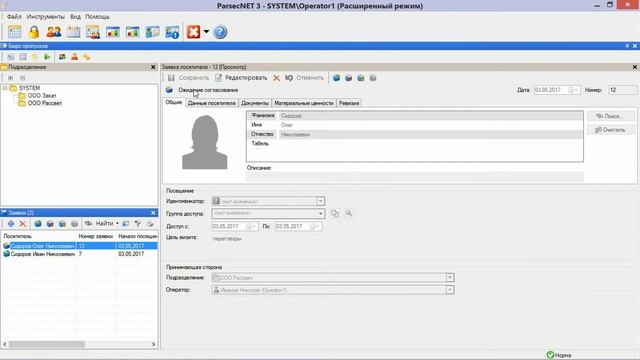Image resolution: width=640 pixels, height=360 pixels.
Task: Open the Оператор dropdown
Action: [450, 290]
